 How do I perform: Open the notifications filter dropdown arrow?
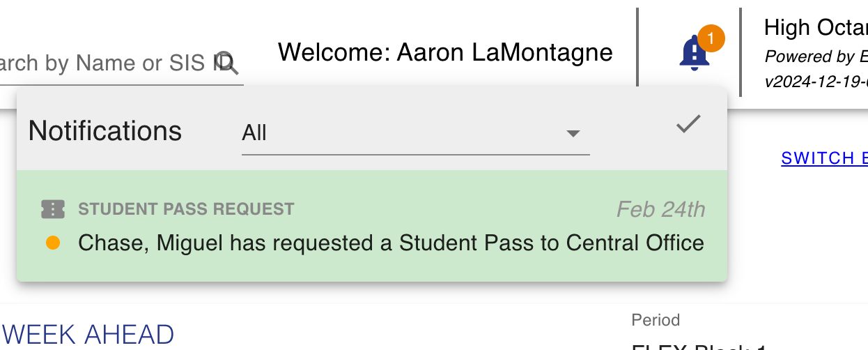point(573,133)
